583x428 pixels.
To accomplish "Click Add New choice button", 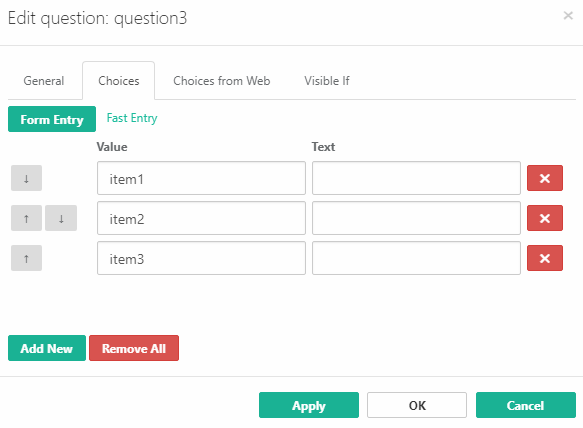I will tap(47, 348).
